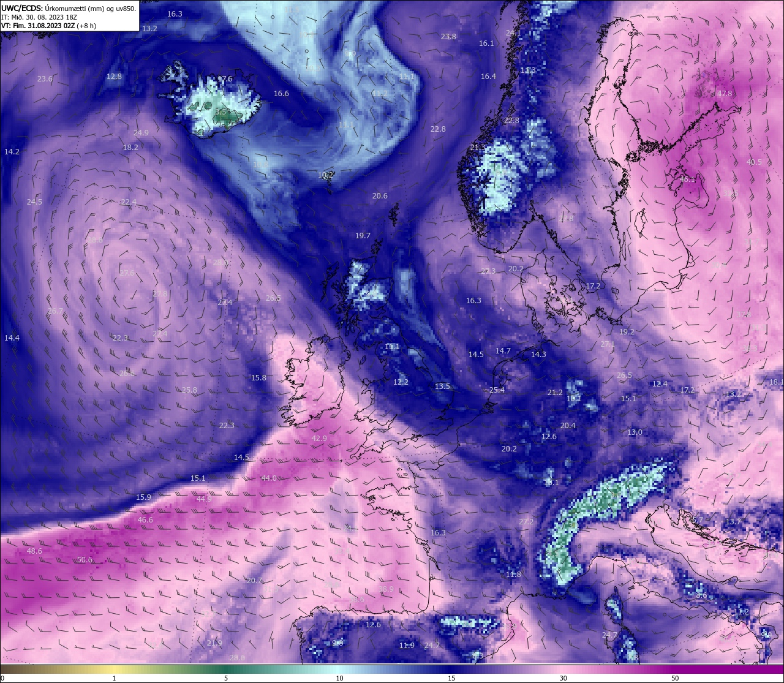Select the 42.9 value south of Ireland
The image size is (784, 683).
(319, 439)
